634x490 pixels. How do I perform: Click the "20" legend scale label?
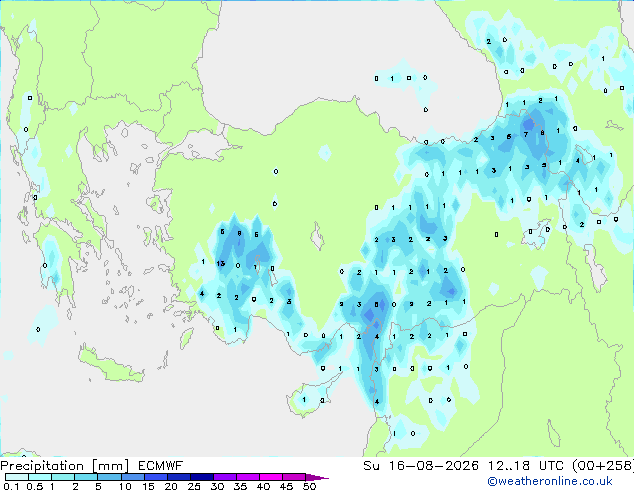171,486
